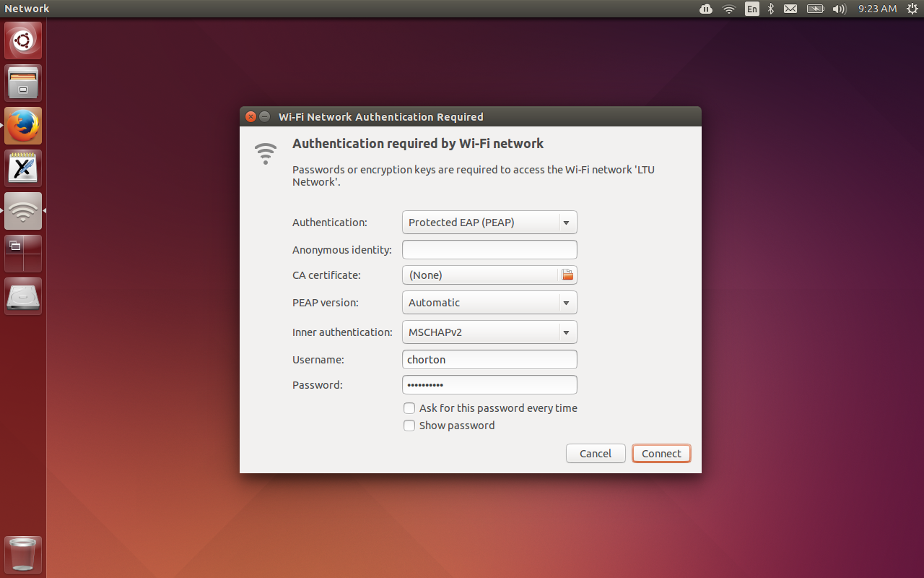
Task: Open the workspace switcher in the launcher
Action: click(23, 254)
